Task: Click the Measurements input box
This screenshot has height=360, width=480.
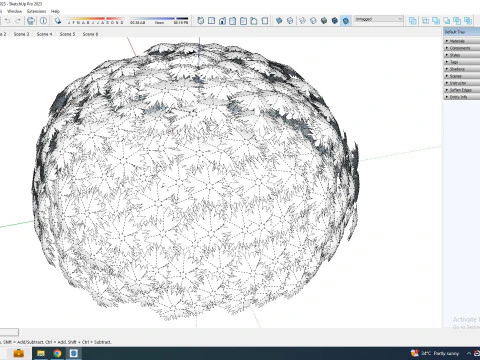Action: tap(9, 332)
